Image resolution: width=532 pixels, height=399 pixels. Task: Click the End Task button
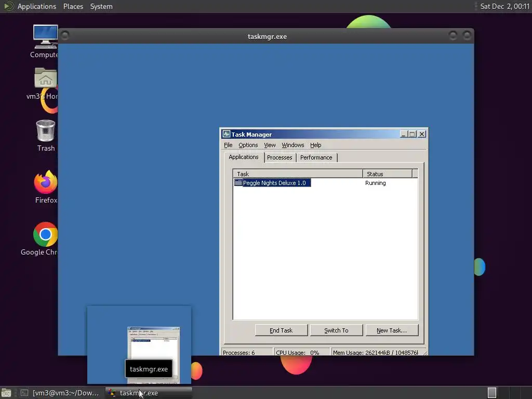point(281,330)
